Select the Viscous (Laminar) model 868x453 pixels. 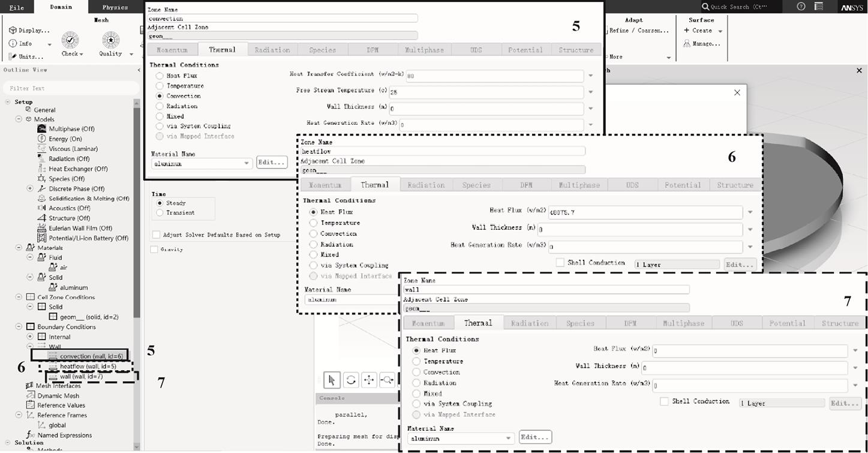[x=68, y=149]
